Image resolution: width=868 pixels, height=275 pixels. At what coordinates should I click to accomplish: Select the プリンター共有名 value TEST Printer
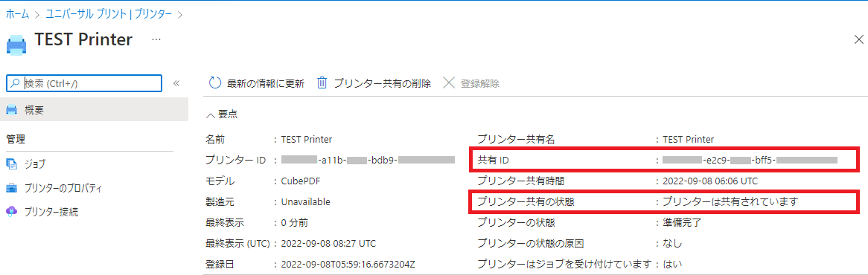(x=688, y=139)
